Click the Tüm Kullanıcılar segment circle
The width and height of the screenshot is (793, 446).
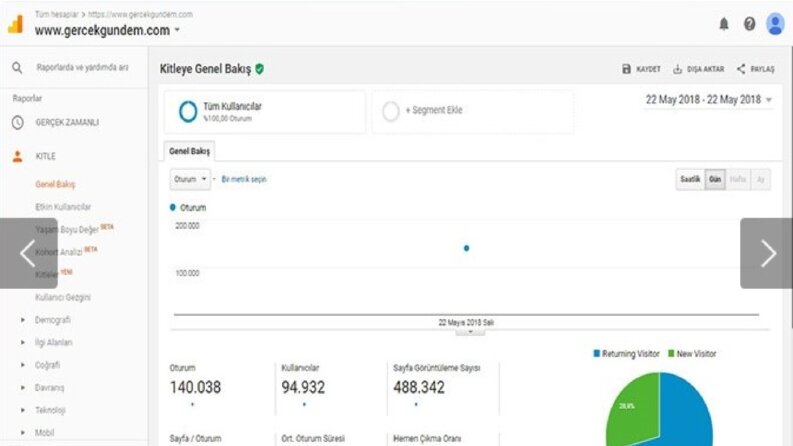(x=188, y=111)
